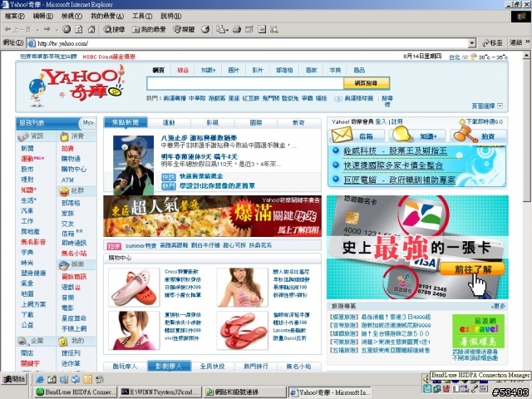Open History with the toolbar clock icon
532x399 pixels.
205,30
